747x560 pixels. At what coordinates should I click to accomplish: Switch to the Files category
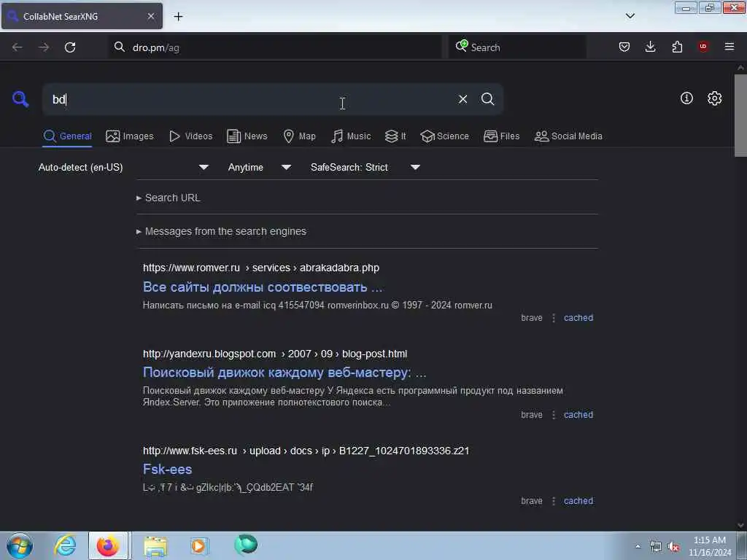pyautogui.click(x=501, y=136)
